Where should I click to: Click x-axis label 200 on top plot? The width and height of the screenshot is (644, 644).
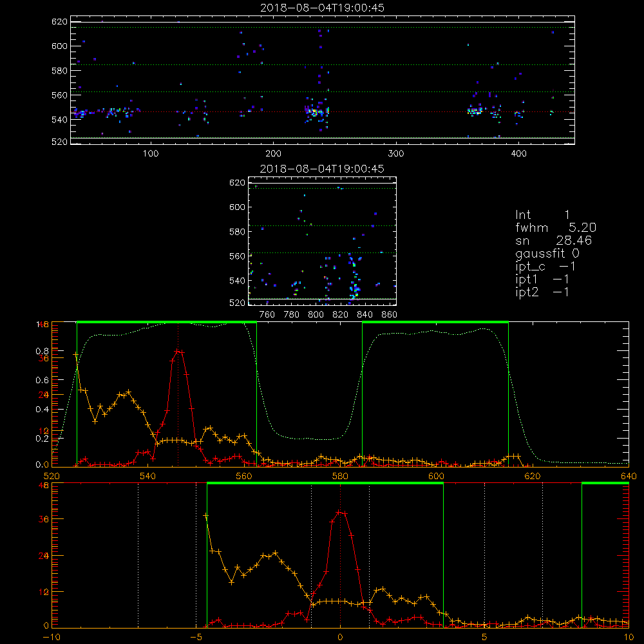coord(273,154)
